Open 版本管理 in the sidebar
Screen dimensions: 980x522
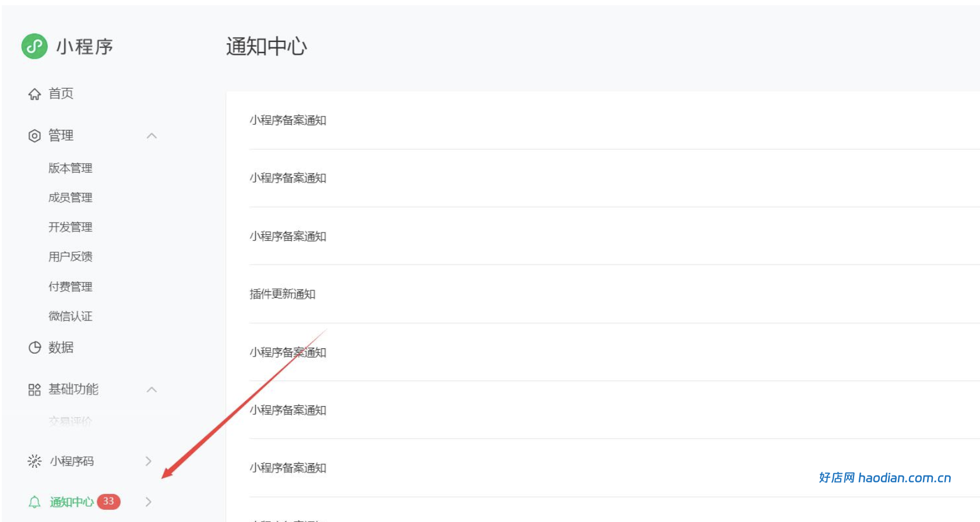coord(70,168)
